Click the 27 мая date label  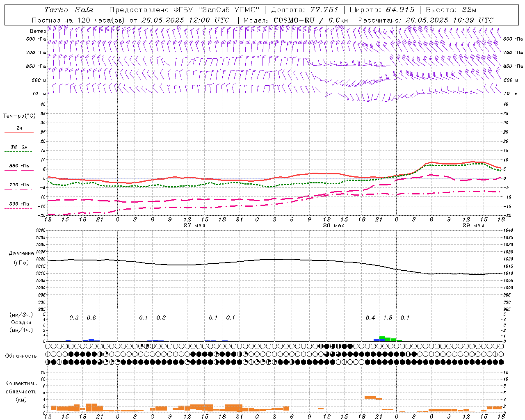194,226
